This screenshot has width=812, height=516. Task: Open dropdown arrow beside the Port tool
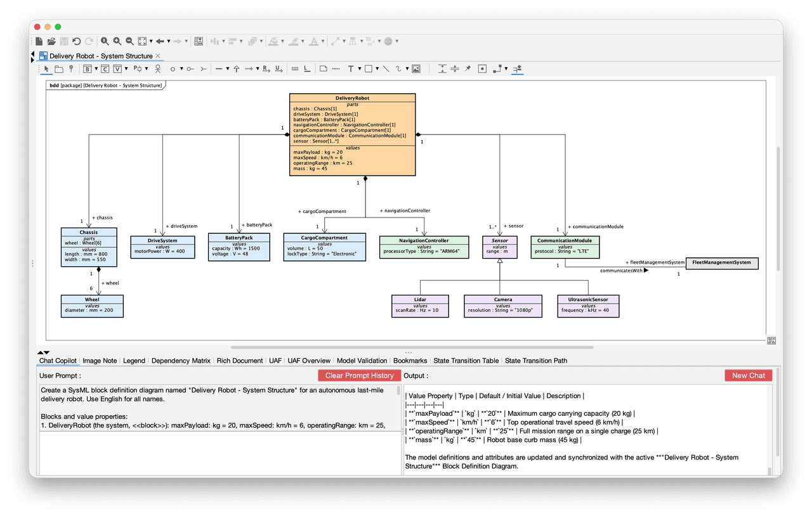pos(146,68)
